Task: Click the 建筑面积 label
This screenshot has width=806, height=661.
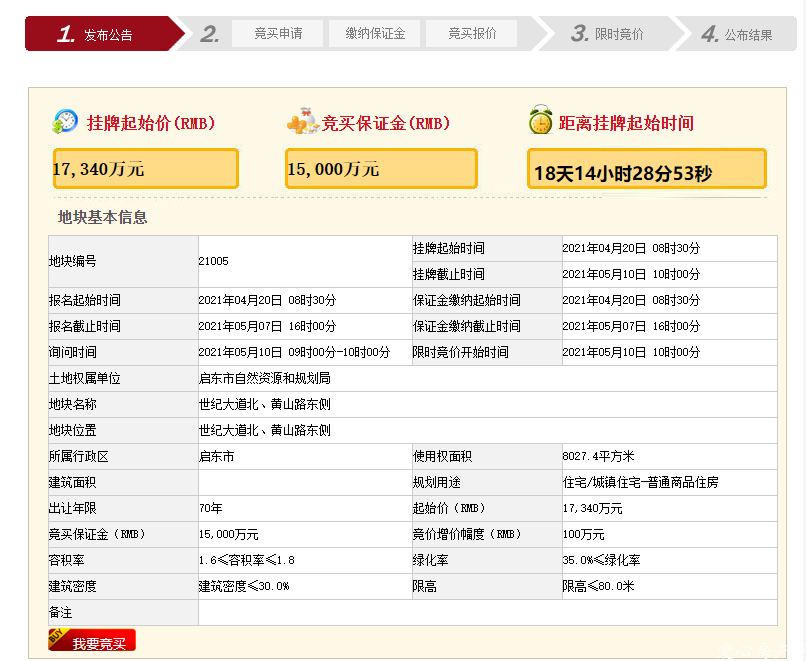Action: click(72, 483)
